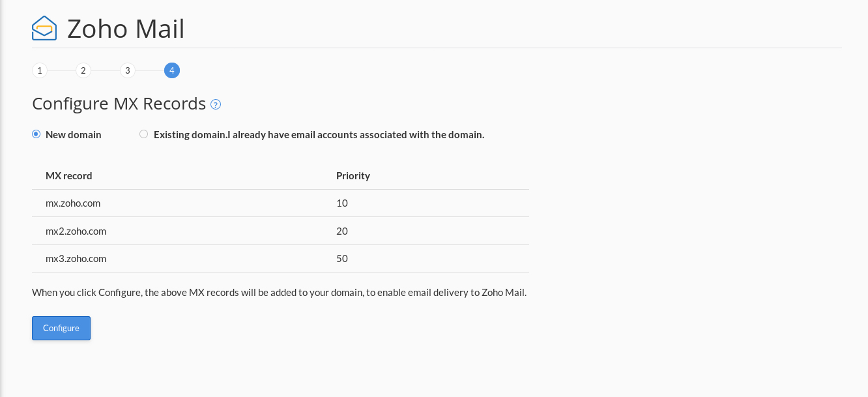Click the MX record column header
The image size is (868, 397).
(68, 175)
